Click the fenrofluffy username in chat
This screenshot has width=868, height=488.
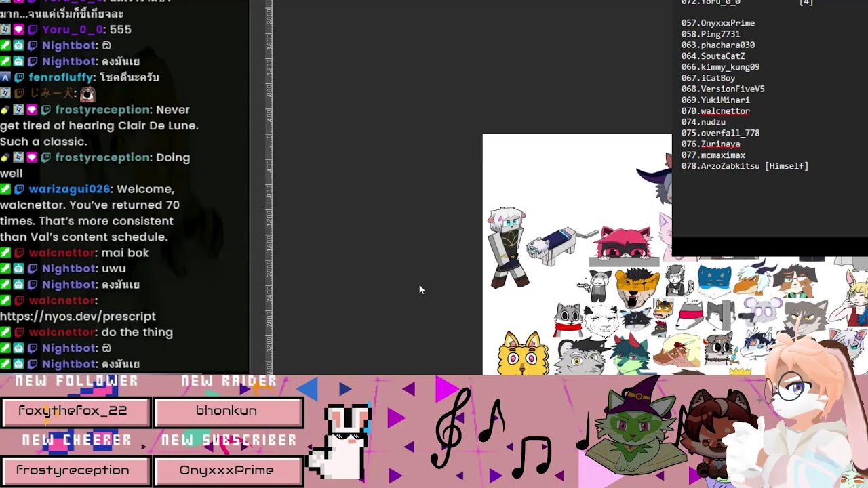(x=61, y=77)
